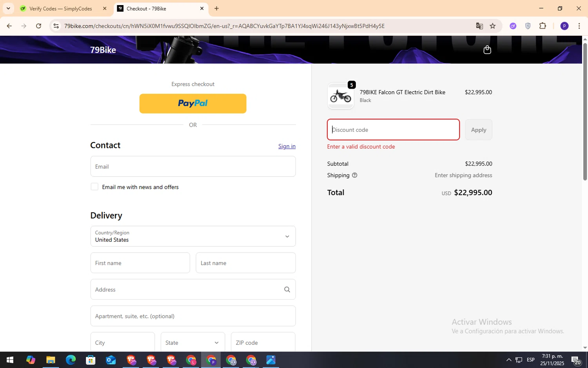Click the purple circular extension icon

[513, 26]
